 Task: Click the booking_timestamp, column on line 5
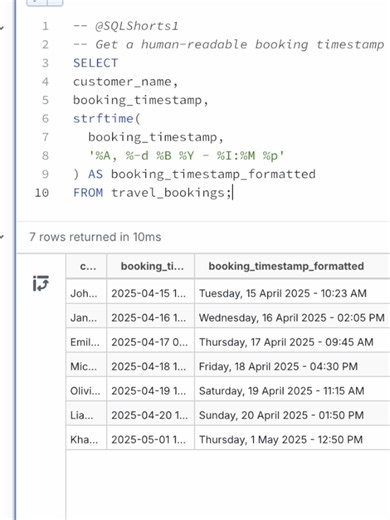point(141,100)
